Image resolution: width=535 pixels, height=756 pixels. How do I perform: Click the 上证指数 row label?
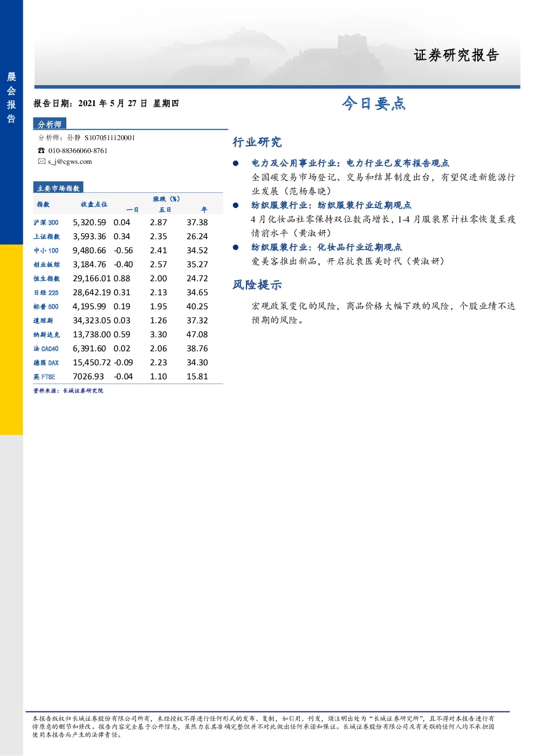(x=47, y=237)
